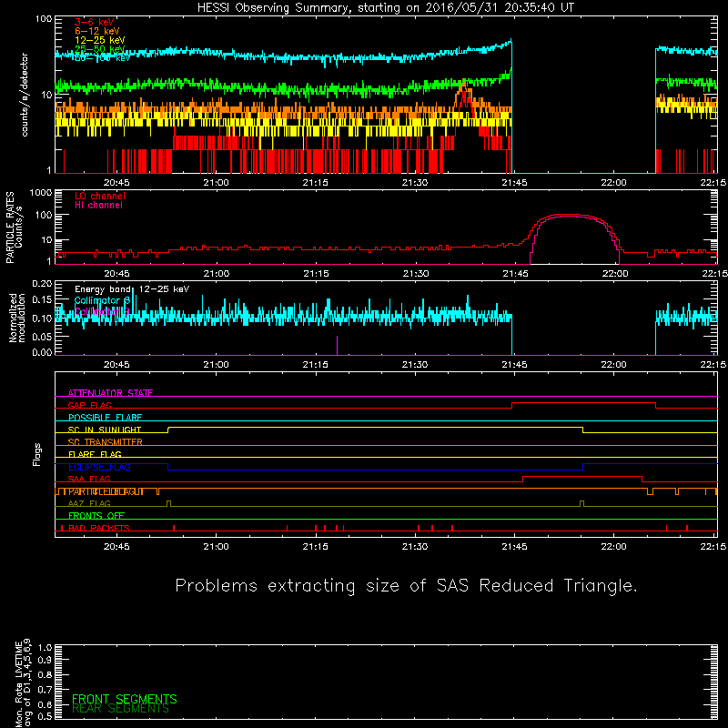
Task: Click the raised GAP FLAG segment
Action: [583, 403]
